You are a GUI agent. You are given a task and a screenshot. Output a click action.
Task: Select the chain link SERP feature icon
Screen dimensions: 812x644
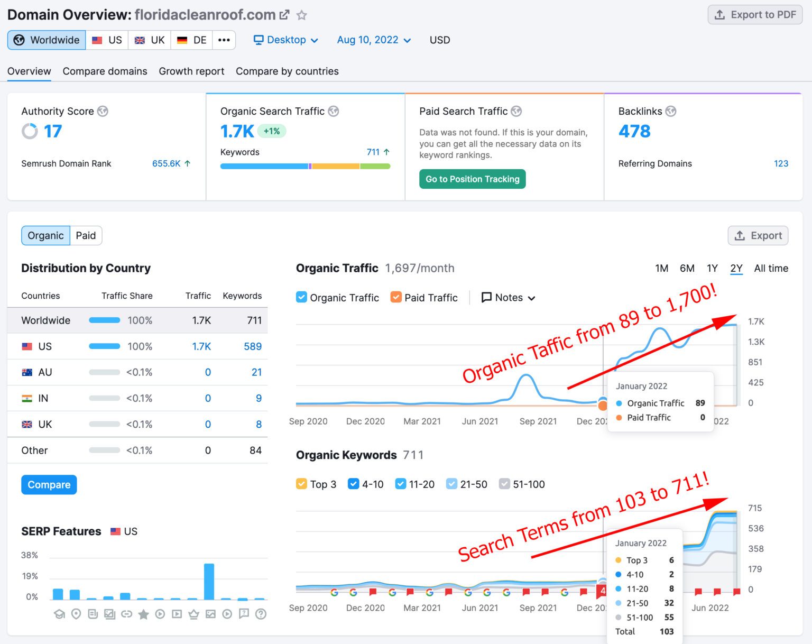tap(126, 614)
